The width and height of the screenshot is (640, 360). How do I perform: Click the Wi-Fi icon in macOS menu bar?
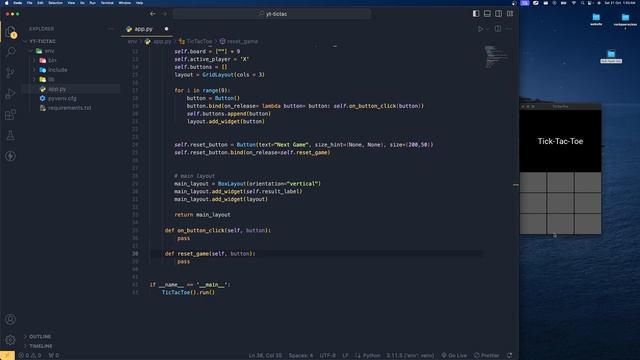pyautogui.click(x=574, y=3)
